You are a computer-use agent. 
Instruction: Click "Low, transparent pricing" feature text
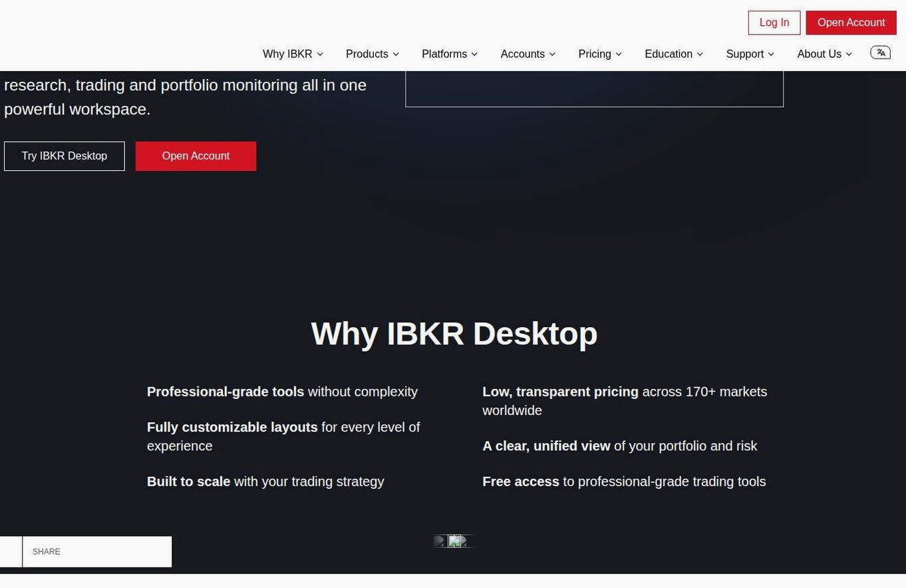pyautogui.click(x=560, y=392)
